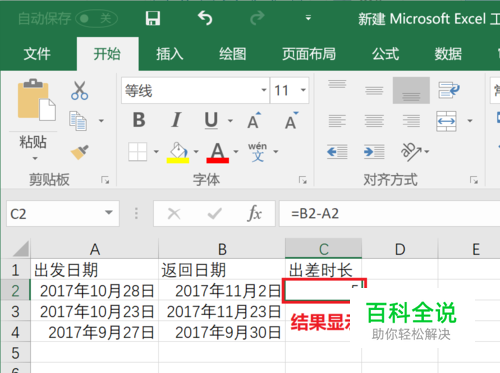Decrease font size with smaller A

[x=292, y=120]
